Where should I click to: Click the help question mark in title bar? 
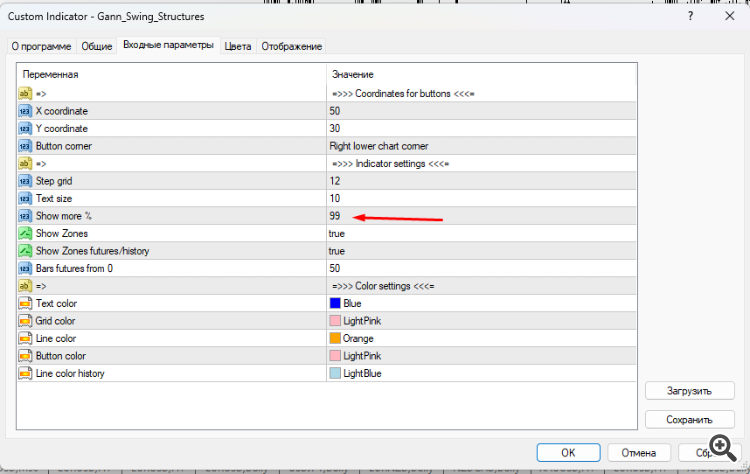click(x=690, y=16)
